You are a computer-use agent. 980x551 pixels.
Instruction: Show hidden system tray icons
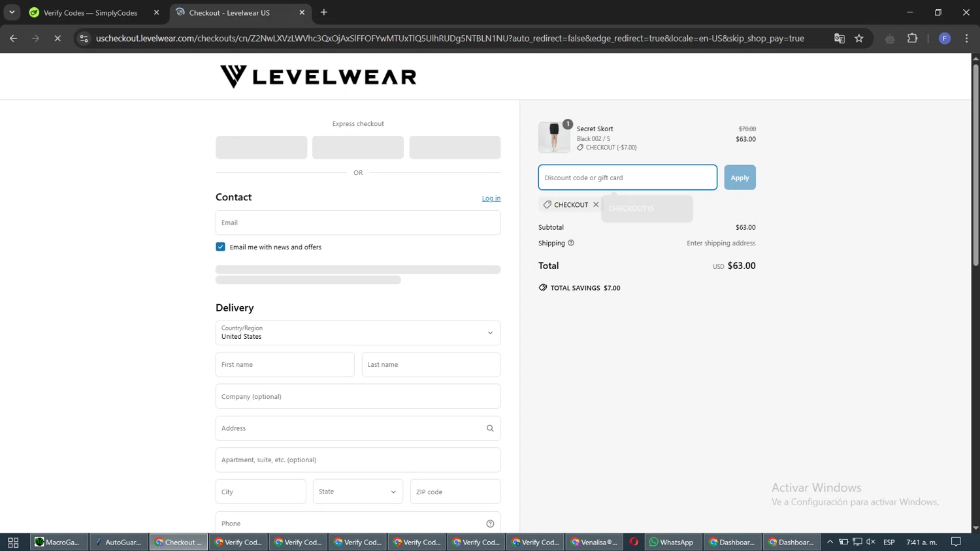[x=830, y=542]
